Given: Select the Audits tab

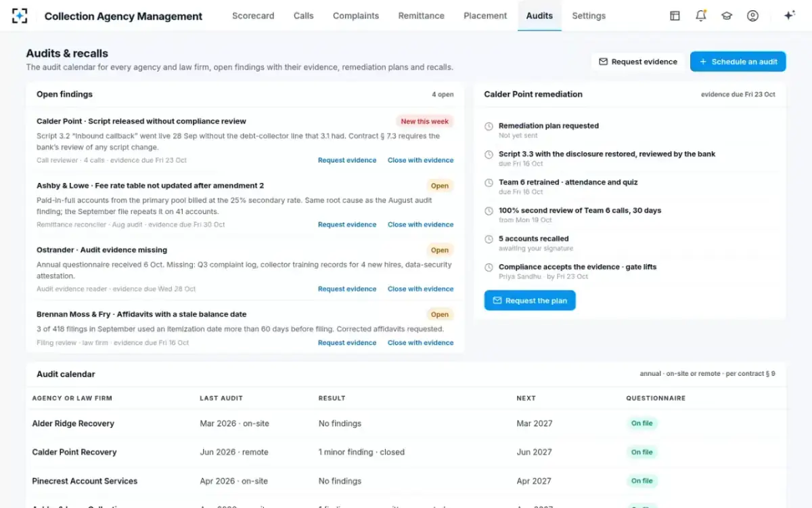Looking at the screenshot, I should tap(539, 16).
